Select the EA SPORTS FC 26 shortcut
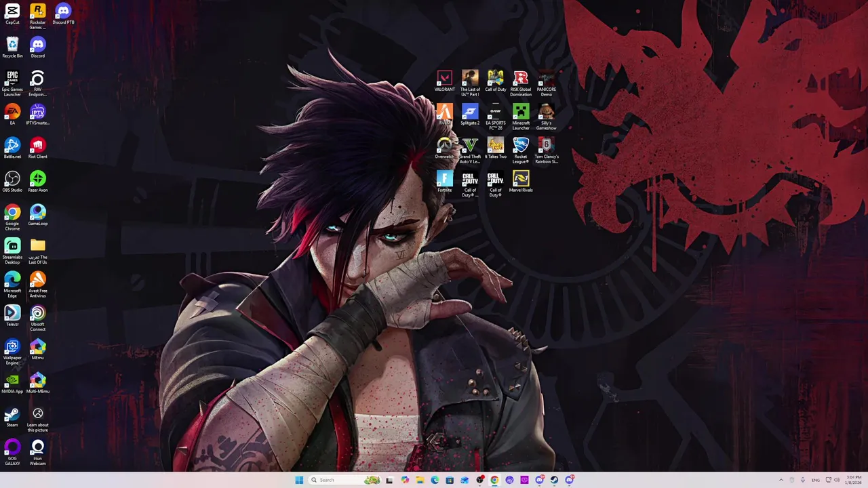Viewport: 868px width, 488px height. 496,117
